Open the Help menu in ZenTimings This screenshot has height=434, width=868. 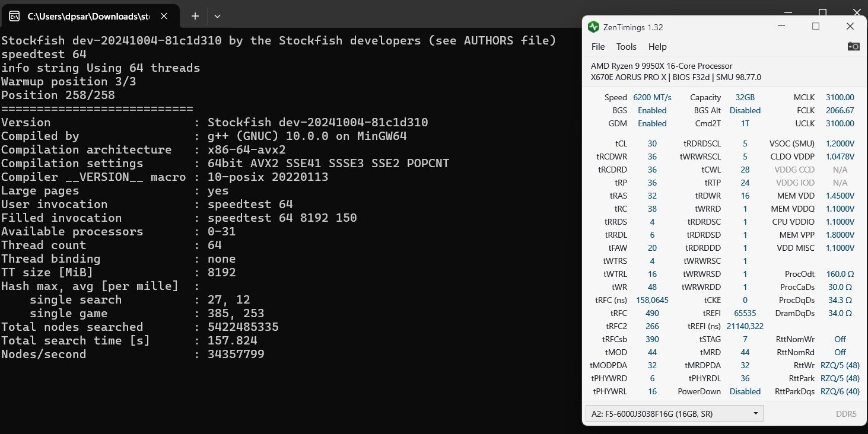(657, 46)
